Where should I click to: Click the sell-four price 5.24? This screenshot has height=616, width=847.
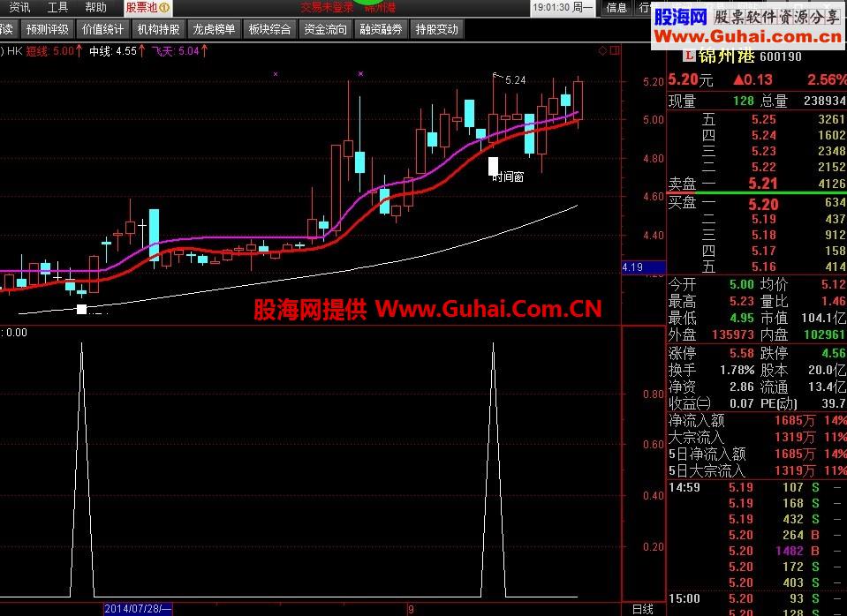click(x=764, y=135)
